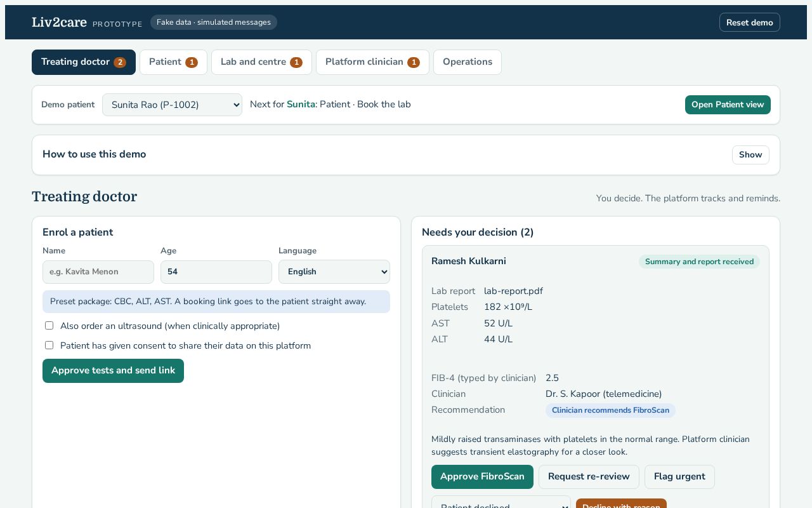Click the AST value 52 U/L
Screen dimensions: 812x508
[x=498, y=324]
